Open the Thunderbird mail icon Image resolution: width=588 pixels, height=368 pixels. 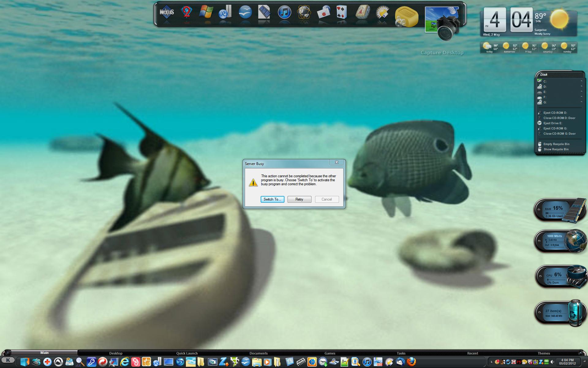(400, 362)
